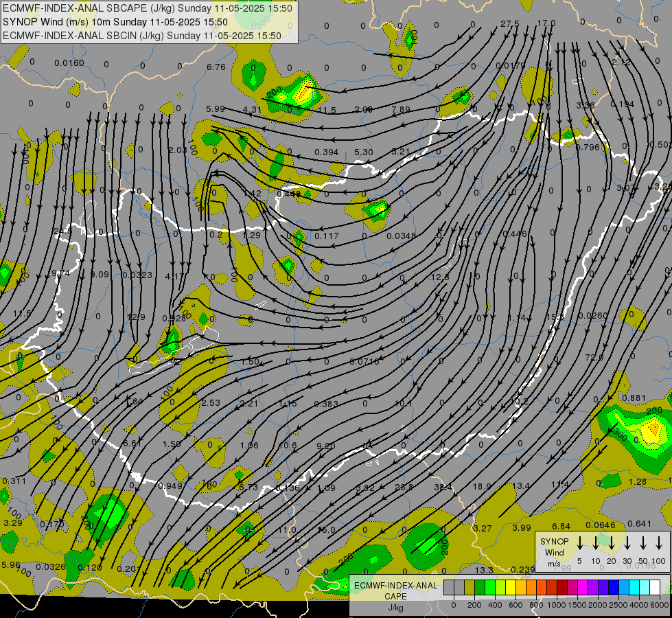Screen dimensions: 672x618
Task: Click the SBCAPE title line at top
Action: (148, 8)
